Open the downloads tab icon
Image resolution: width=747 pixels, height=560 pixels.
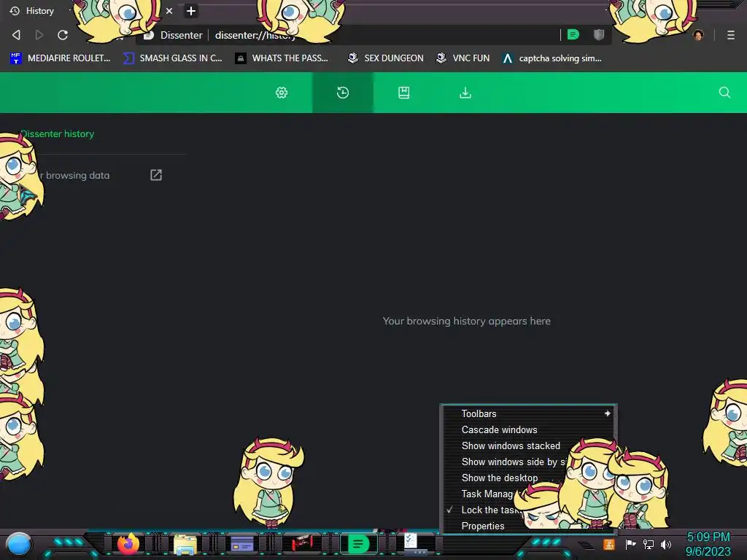click(465, 93)
